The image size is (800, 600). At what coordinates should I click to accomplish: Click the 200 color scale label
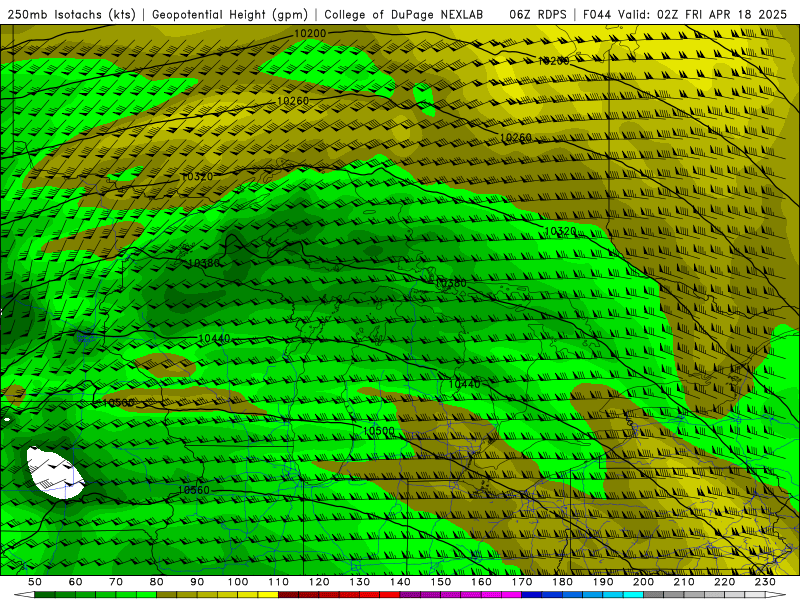[x=643, y=582]
